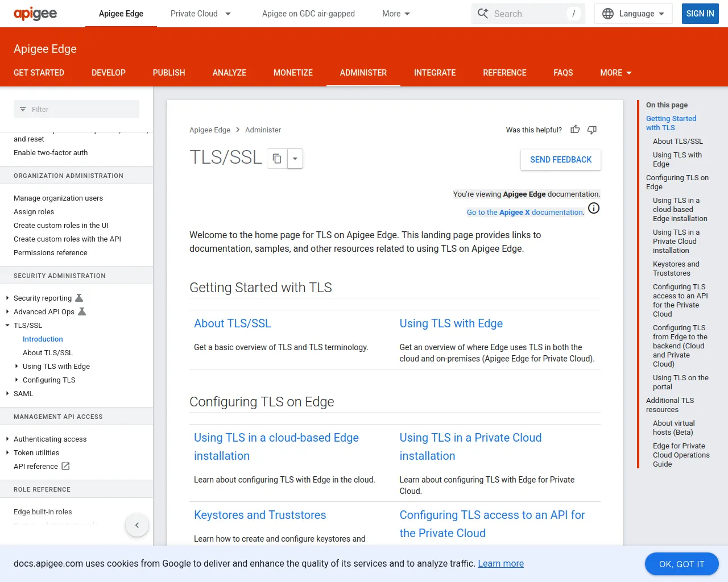
Task: Open the MORE tab dropdown
Action: pos(616,73)
